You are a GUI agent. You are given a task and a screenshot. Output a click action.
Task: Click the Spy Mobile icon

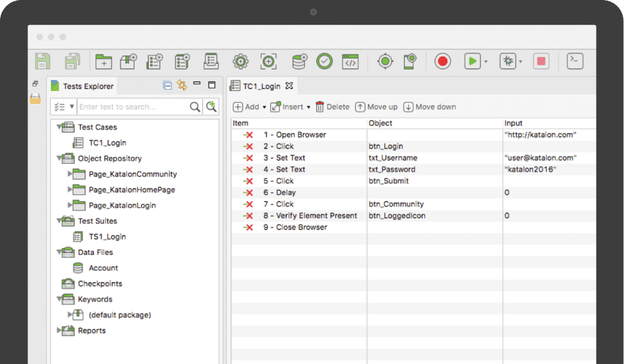coord(409,61)
